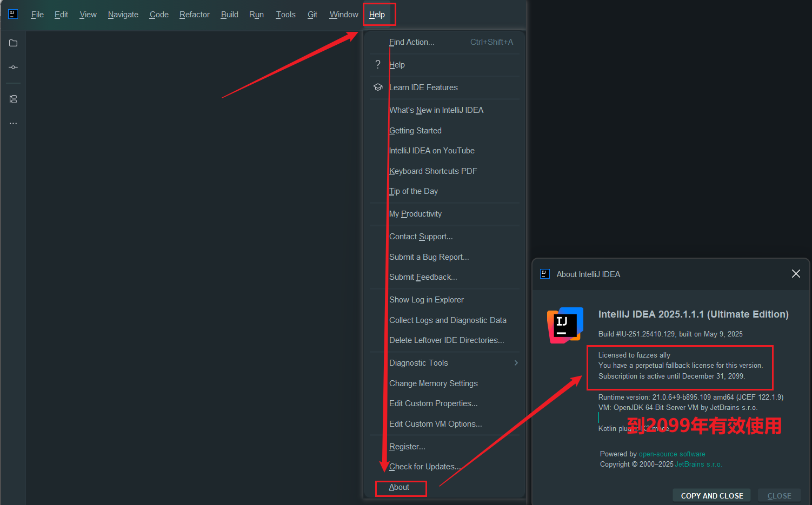Open the Commit tool window icon

14,67
